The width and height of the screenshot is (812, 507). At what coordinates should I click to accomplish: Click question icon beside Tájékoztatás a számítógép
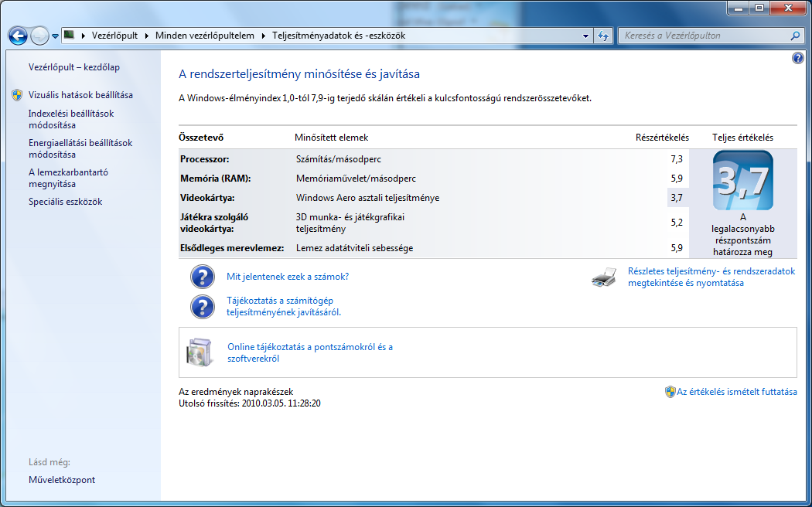click(203, 307)
